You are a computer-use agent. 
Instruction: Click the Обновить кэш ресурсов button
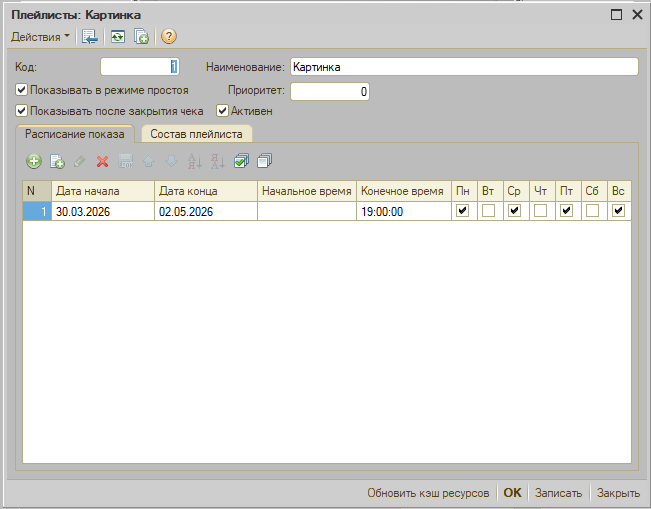click(428, 493)
